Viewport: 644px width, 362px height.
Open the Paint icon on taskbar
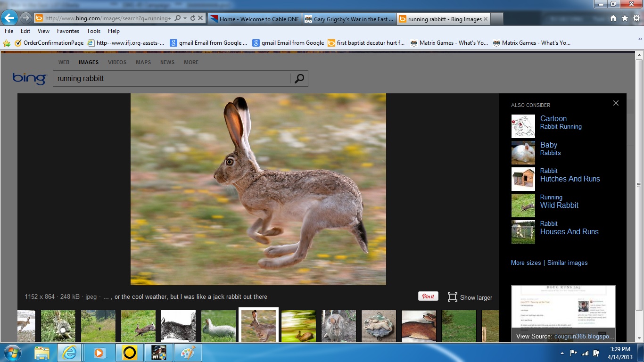[188, 353]
